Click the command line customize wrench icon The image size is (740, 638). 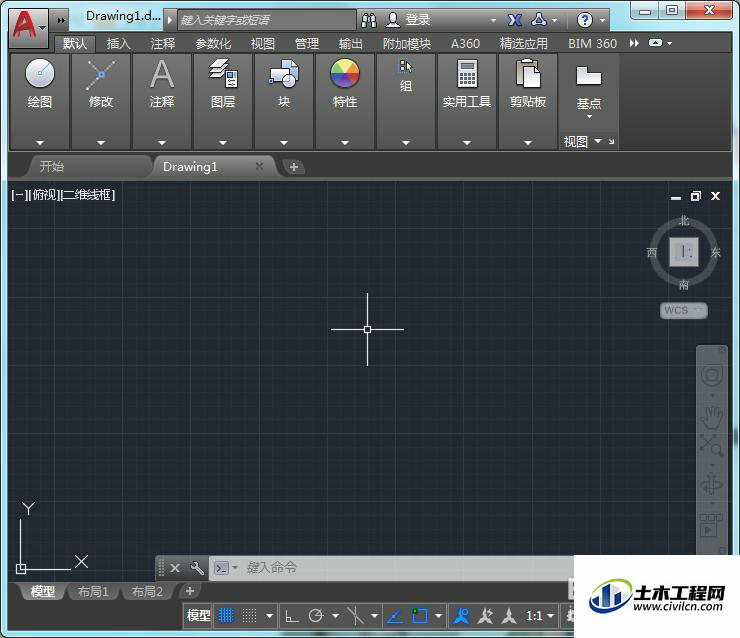coord(196,568)
